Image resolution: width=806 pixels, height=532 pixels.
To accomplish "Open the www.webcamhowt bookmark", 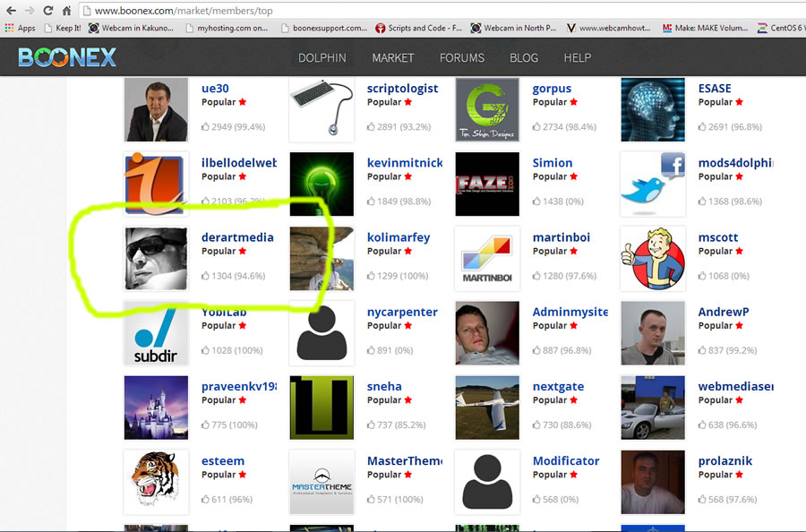I will (x=609, y=28).
